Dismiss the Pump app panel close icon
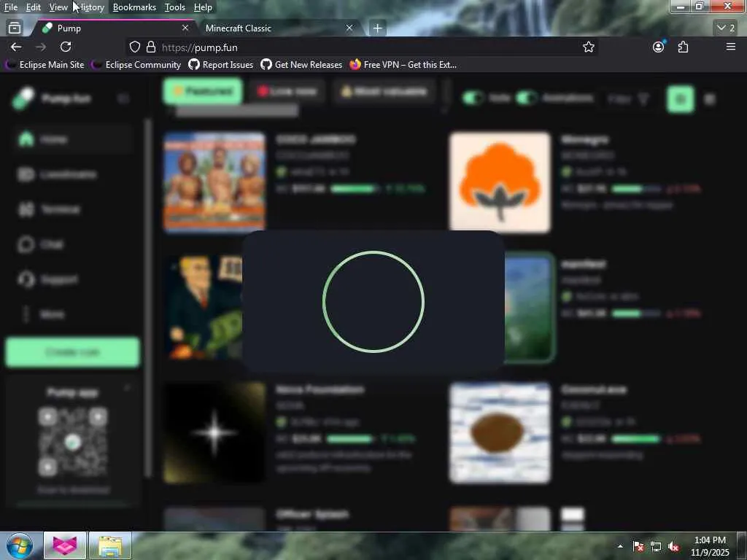747x560 pixels. click(x=127, y=389)
